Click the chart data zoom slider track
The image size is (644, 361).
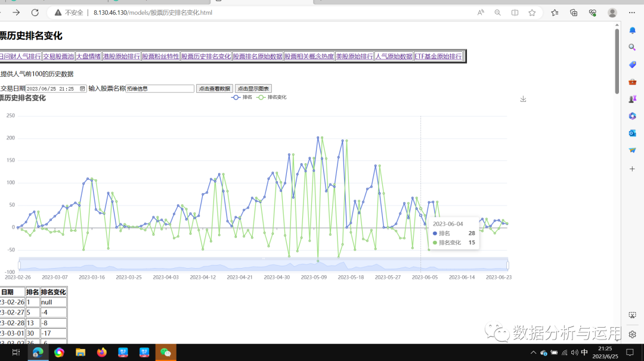[264, 265]
